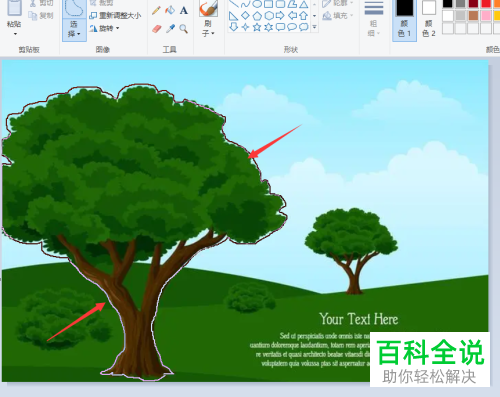The height and width of the screenshot is (397, 500).
Task: Select the Cloud callout shape
Action: [x=303, y=27]
